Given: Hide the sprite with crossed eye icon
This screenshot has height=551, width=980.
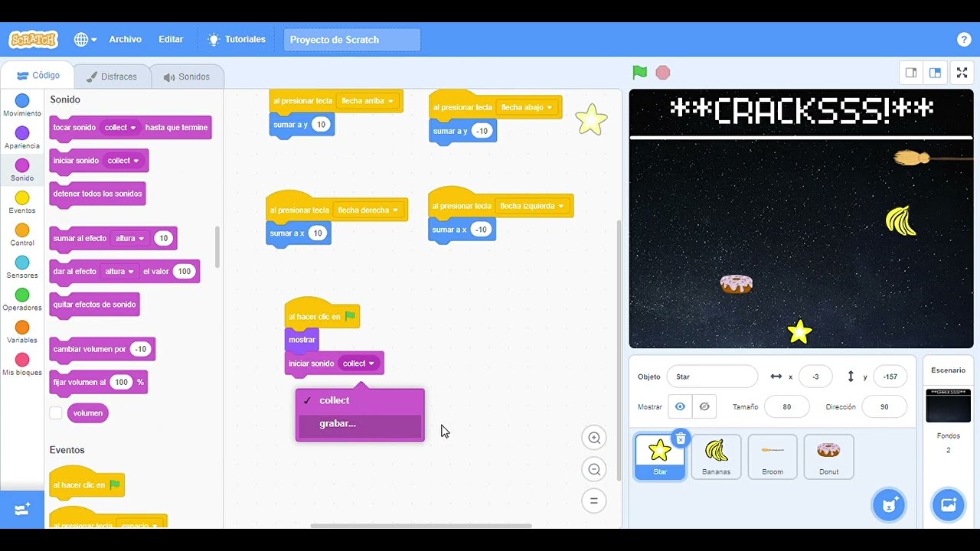Looking at the screenshot, I should tap(704, 406).
